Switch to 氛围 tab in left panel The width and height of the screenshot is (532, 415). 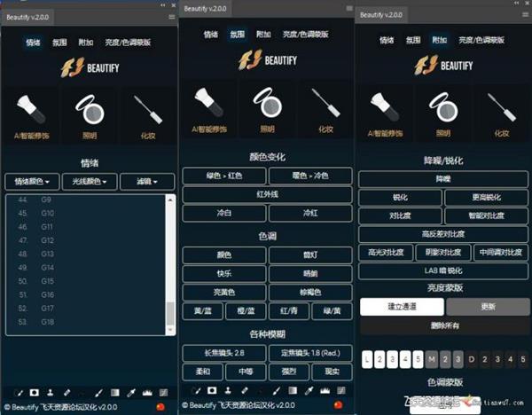tap(59, 42)
